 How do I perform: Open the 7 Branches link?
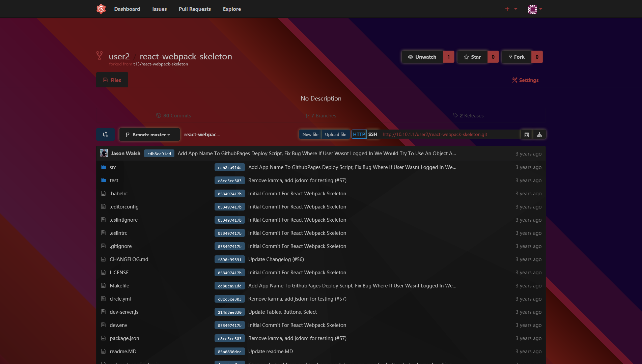321,115
